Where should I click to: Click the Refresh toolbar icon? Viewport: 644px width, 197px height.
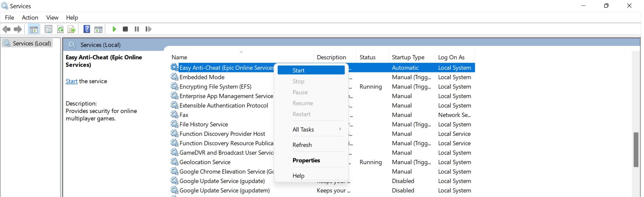[x=60, y=29]
